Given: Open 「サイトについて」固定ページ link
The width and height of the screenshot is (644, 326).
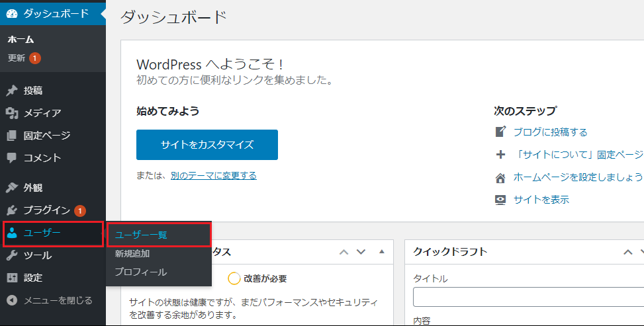Looking at the screenshot, I should coord(579,155).
